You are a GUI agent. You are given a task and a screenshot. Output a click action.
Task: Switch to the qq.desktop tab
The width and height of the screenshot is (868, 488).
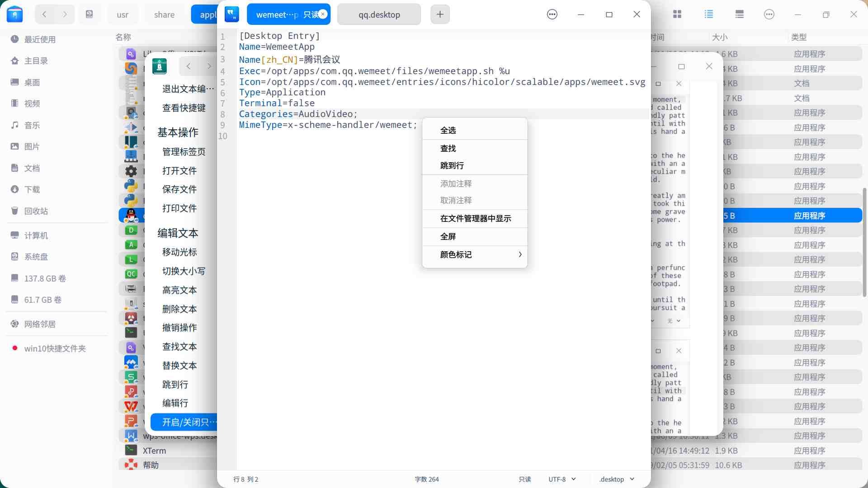[379, 14]
